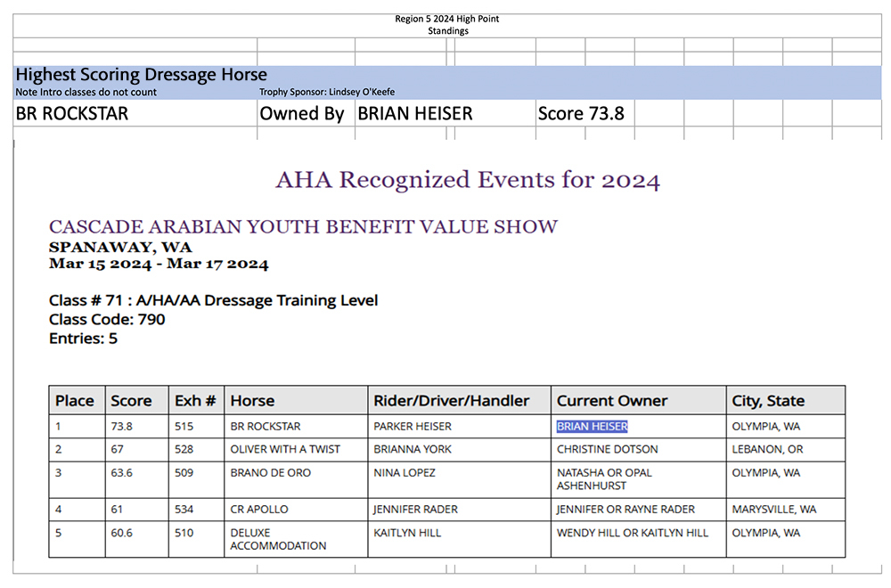Click the 'Score 73.8' cell
891x588 pixels.
pos(584,114)
